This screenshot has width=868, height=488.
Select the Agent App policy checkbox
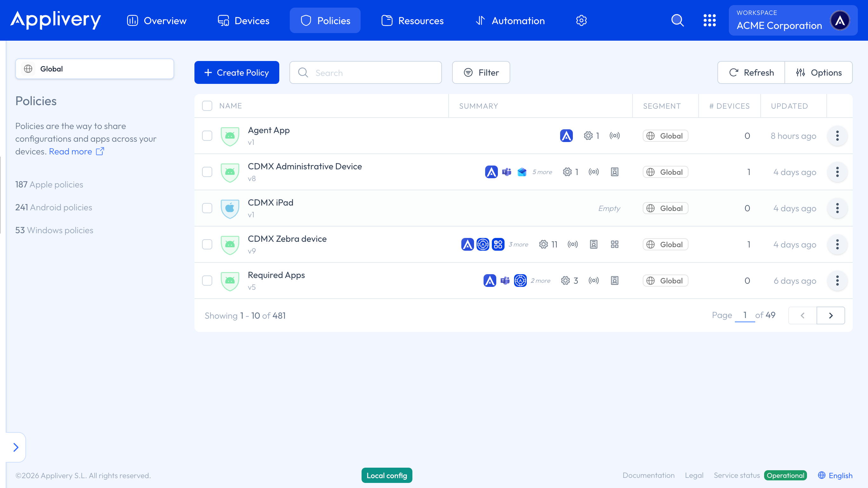(x=207, y=136)
